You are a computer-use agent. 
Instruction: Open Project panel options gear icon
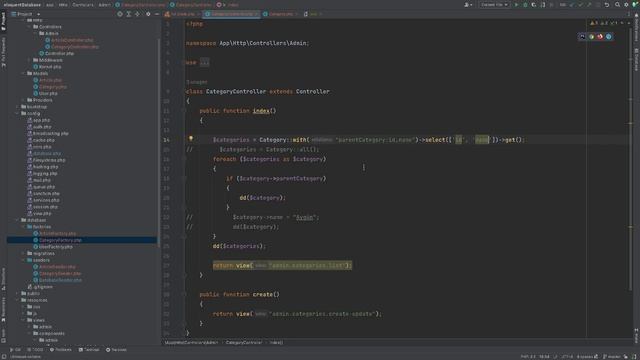148,14
